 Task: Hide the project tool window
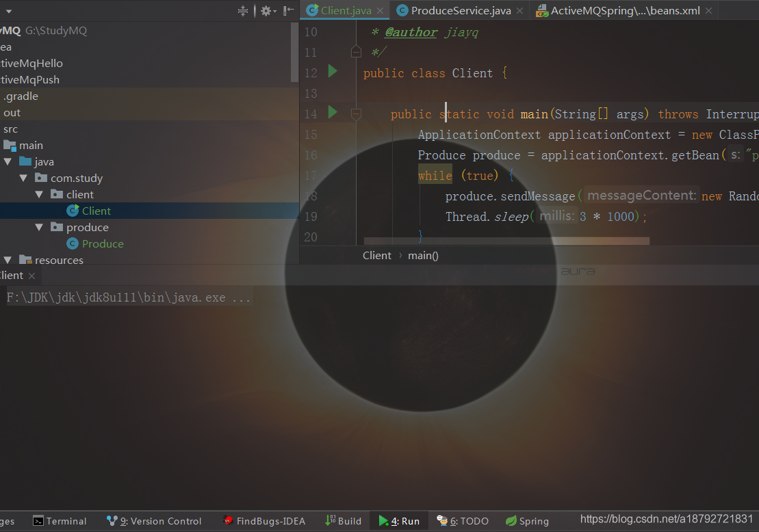click(x=289, y=11)
